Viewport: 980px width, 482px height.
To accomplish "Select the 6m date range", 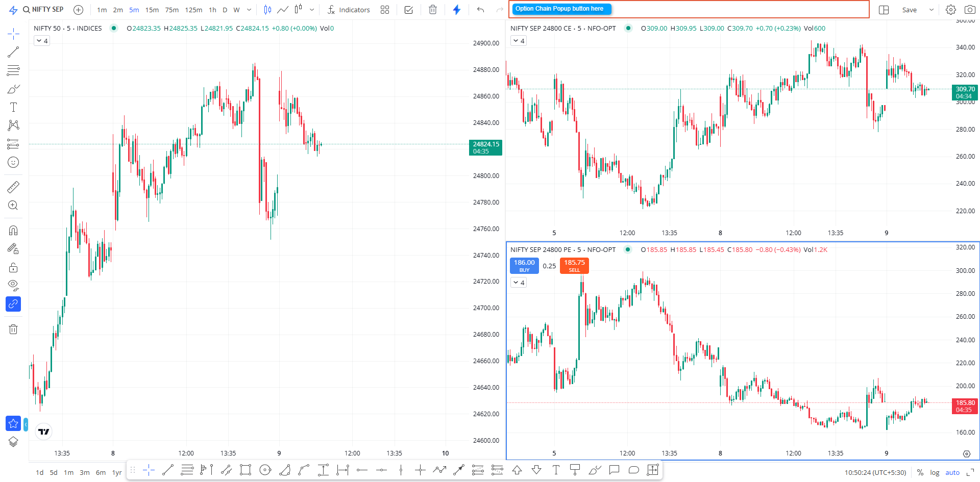I will click(101, 473).
